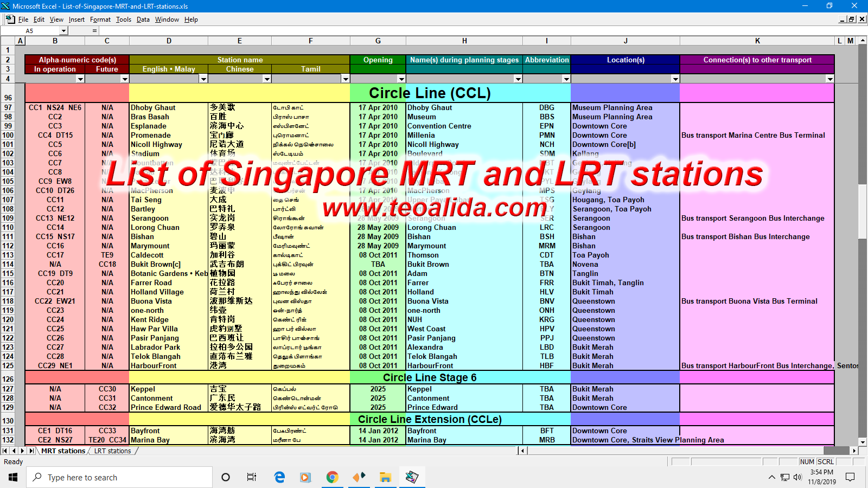Open the Insert menu
The height and width of the screenshot is (488, 868).
(x=76, y=20)
